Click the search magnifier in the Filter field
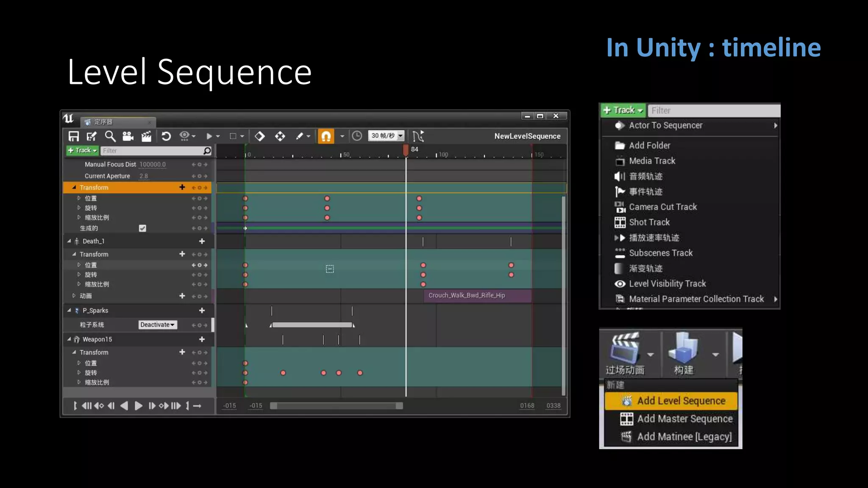Screen dimensions: 868x488 pyautogui.click(x=207, y=150)
